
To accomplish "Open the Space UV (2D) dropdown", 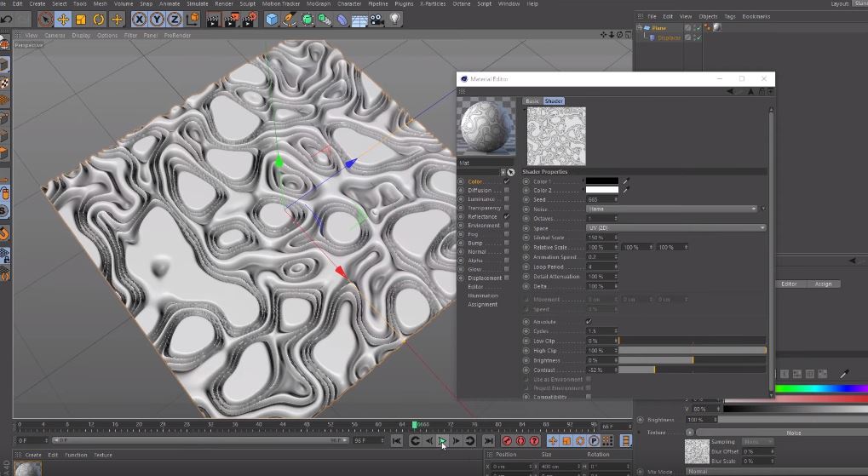I will 675,227.
